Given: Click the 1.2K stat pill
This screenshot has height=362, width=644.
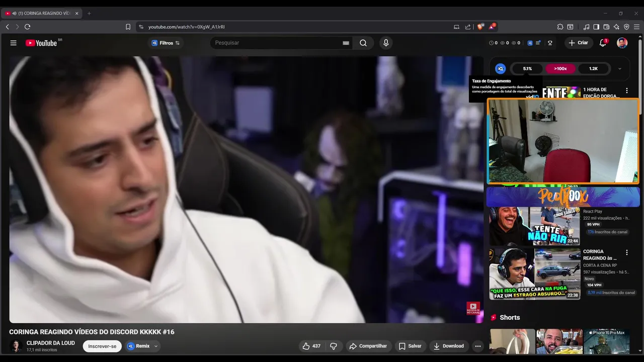Looking at the screenshot, I should [593, 68].
